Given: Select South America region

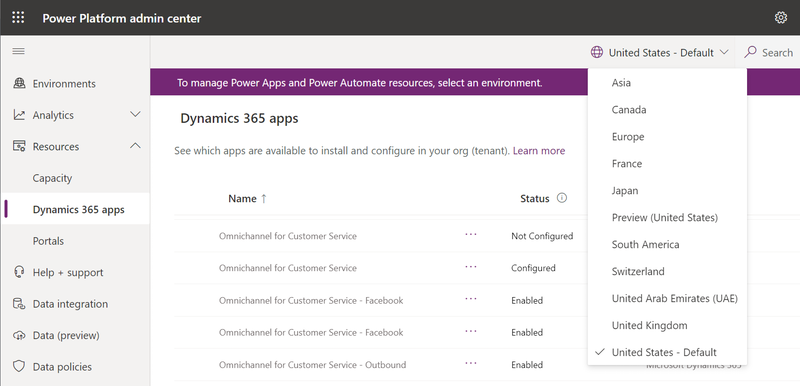Looking at the screenshot, I should pyautogui.click(x=667, y=245).
